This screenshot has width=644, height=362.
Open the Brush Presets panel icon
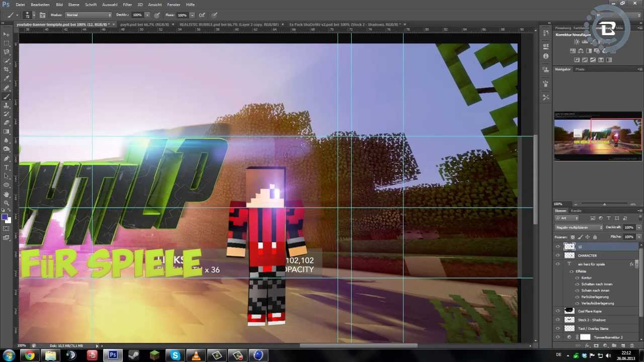(x=546, y=83)
